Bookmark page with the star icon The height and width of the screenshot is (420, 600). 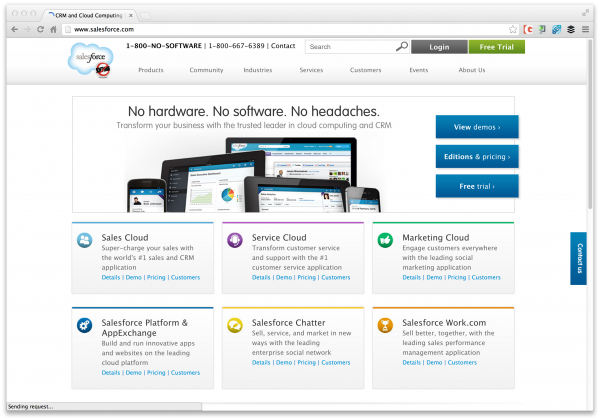click(513, 29)
